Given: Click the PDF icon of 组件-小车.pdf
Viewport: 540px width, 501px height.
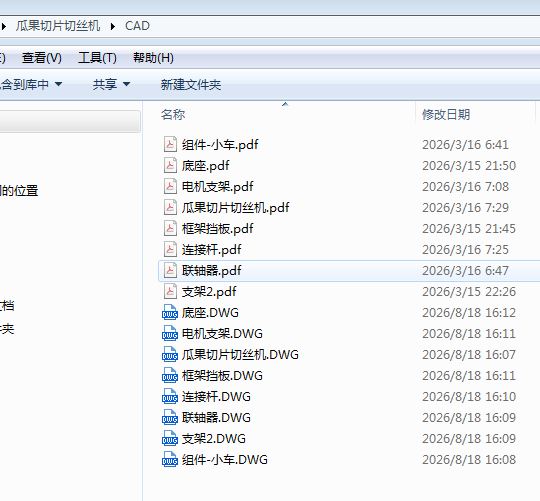Looking at the screenshot, I should pyautogui.click(x=170, y=145).
